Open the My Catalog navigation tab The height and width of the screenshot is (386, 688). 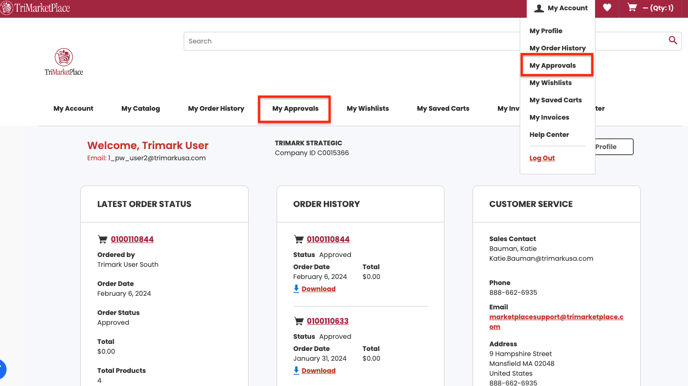(140, 108)
